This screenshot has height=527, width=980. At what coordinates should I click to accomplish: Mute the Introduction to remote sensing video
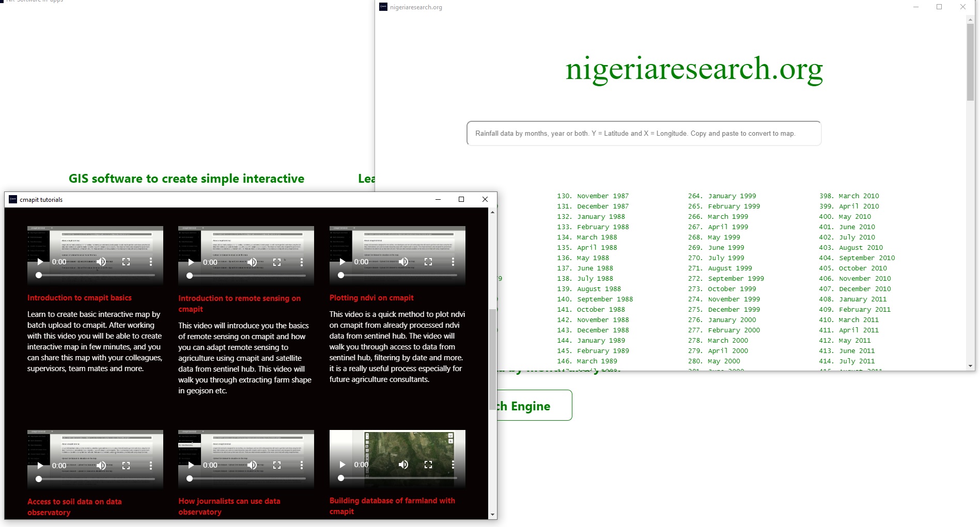(x=252, y=262)
